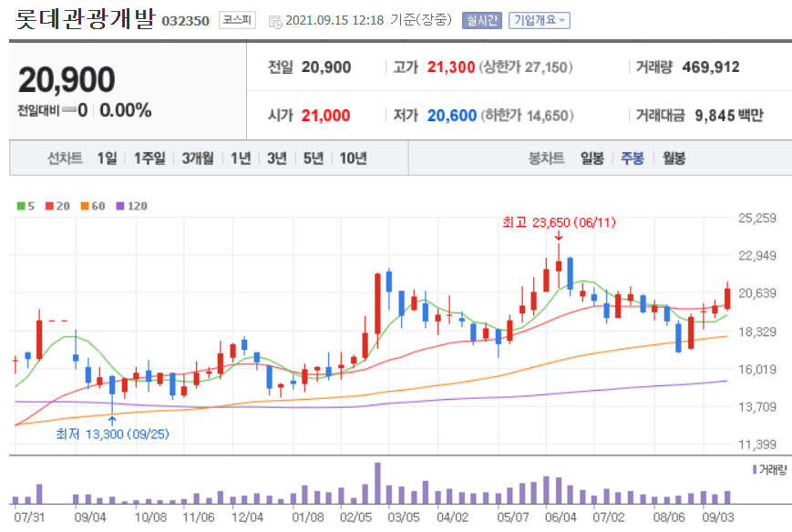Click the red 20-period moving average swatch
Image resolution: width=792 pixels, height=532 pixels.
[49, 206]
